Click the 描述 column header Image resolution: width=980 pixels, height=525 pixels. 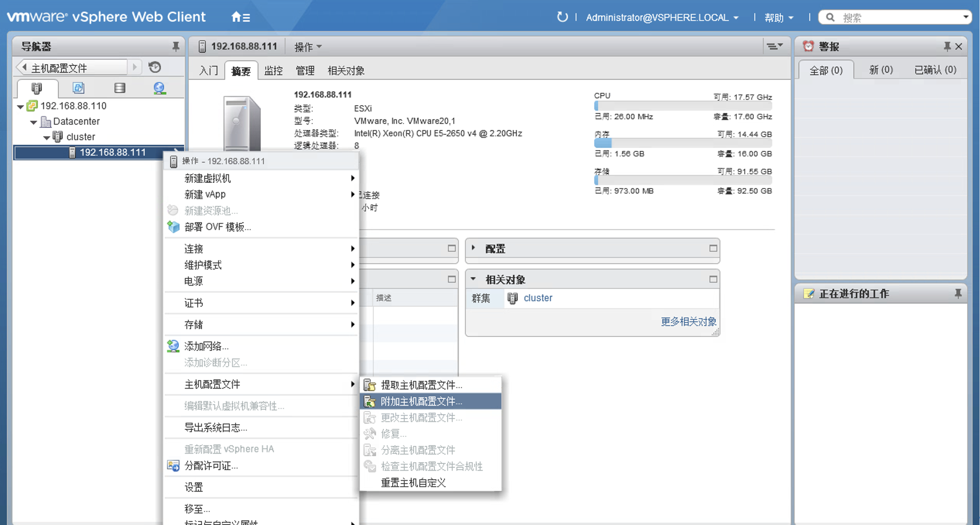click(x=384, y=298)
